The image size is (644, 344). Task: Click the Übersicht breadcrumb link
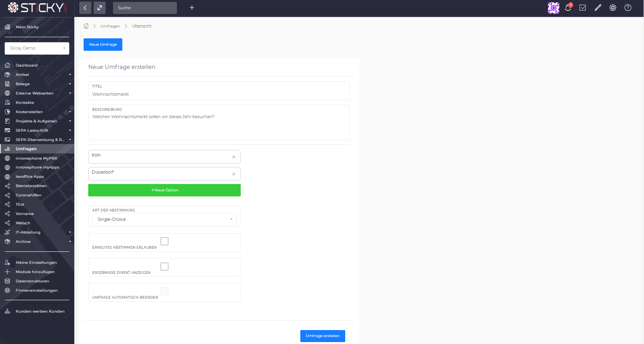pos(142,26)
